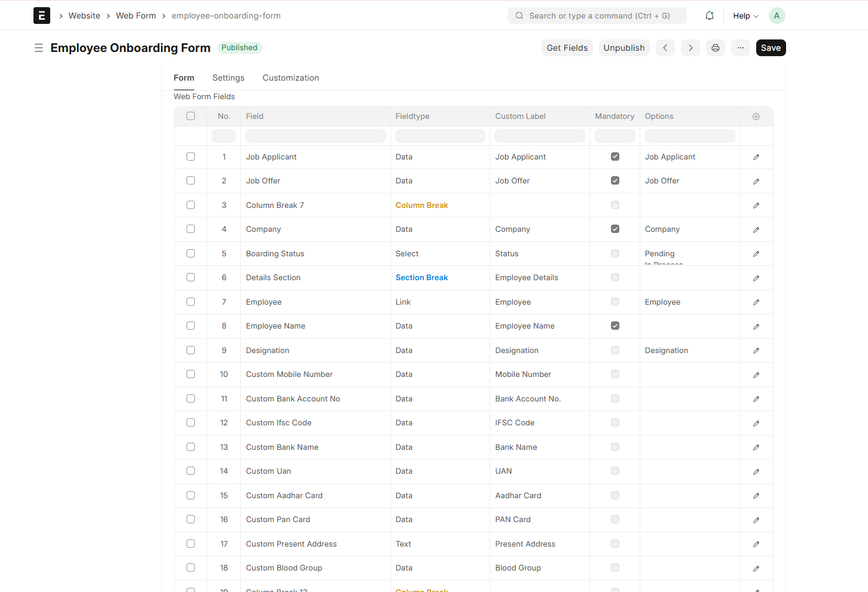The width and height of the screenshot is (868, 592).
Task: Click the ERPNext logo in the breadcrumb bar
Action: click(x=42, y=15)
